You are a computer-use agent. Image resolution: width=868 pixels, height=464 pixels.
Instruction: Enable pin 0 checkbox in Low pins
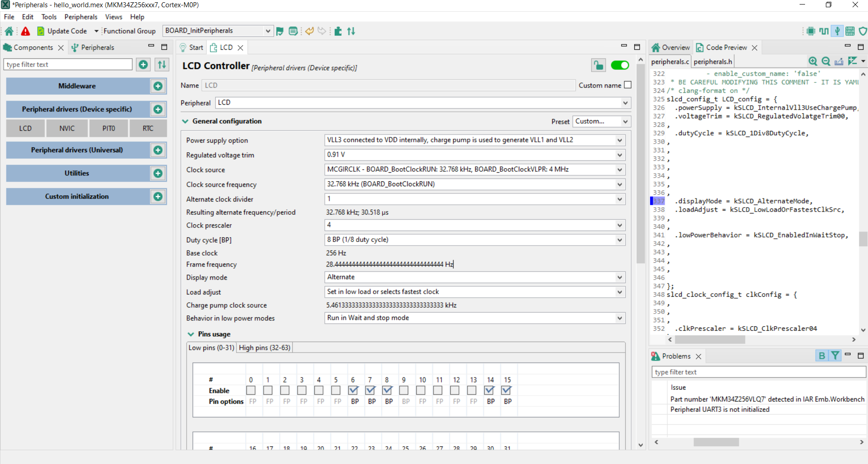[251, 390]
